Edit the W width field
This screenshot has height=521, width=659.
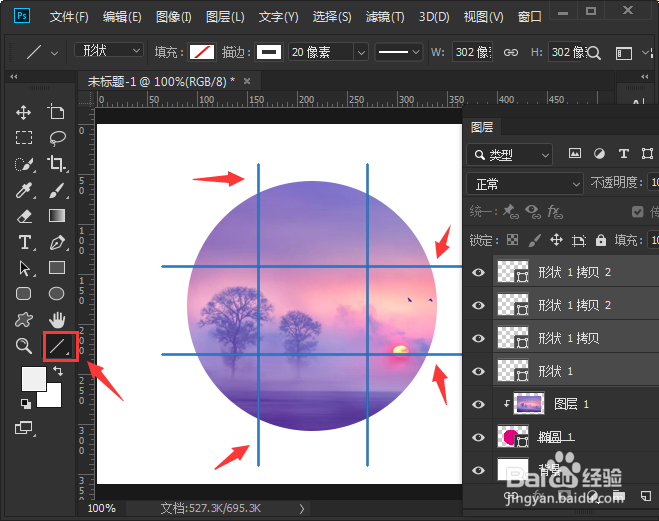472,52
